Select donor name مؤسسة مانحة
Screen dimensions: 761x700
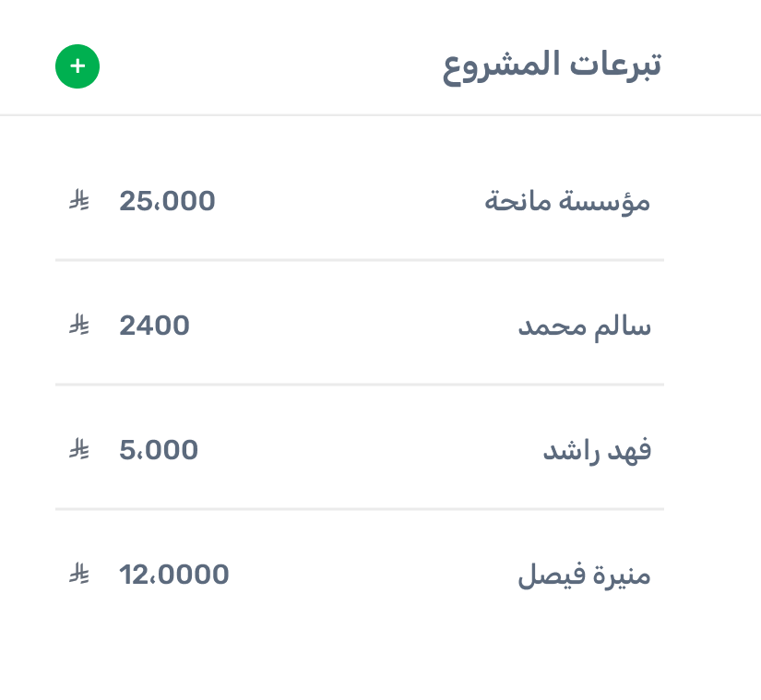coord(567,202)
